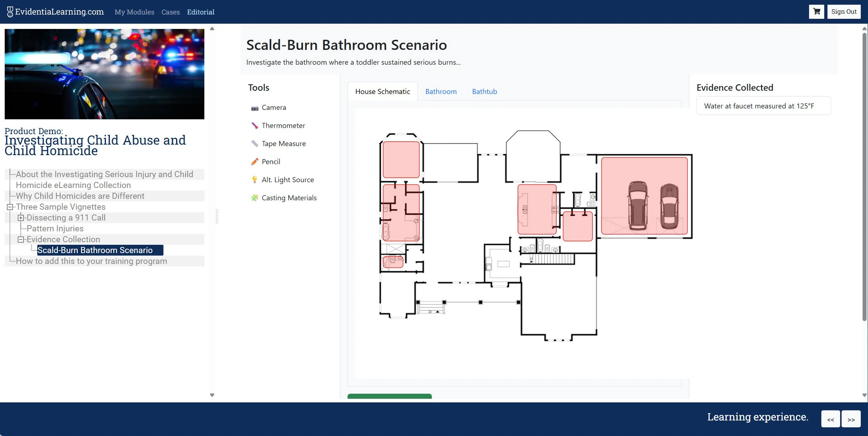Collapse the Evidence Collection tree node
Viewport: 868px width, 436px height.
click(21, 239)
